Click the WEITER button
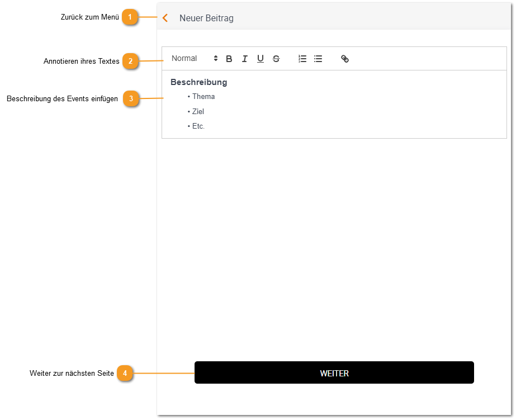This screenshot has height=420, width=516. pos(334,373)
